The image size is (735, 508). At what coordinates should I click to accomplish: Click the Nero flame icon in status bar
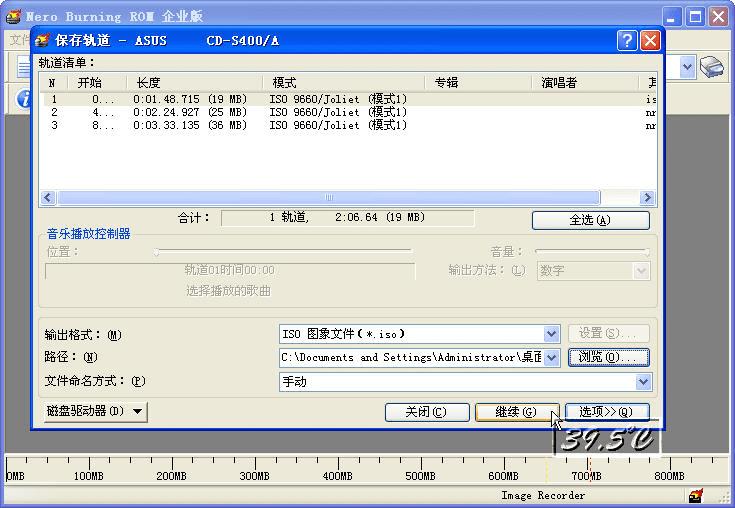click(696, 495)
